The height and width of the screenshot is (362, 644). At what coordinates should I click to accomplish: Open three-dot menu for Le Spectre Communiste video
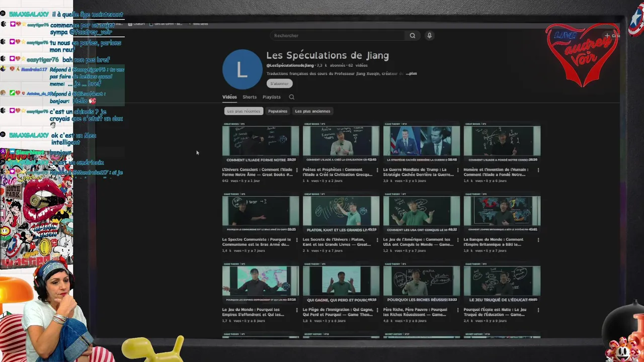[296, 240]
